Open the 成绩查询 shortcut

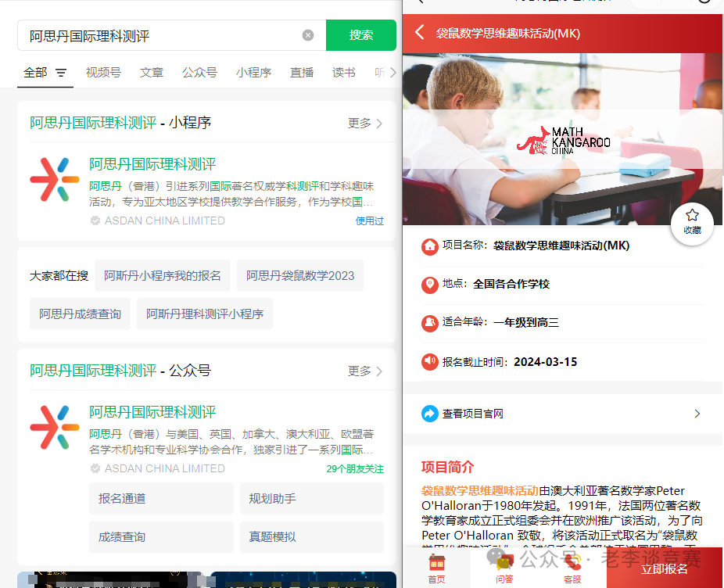click(161, 536)
